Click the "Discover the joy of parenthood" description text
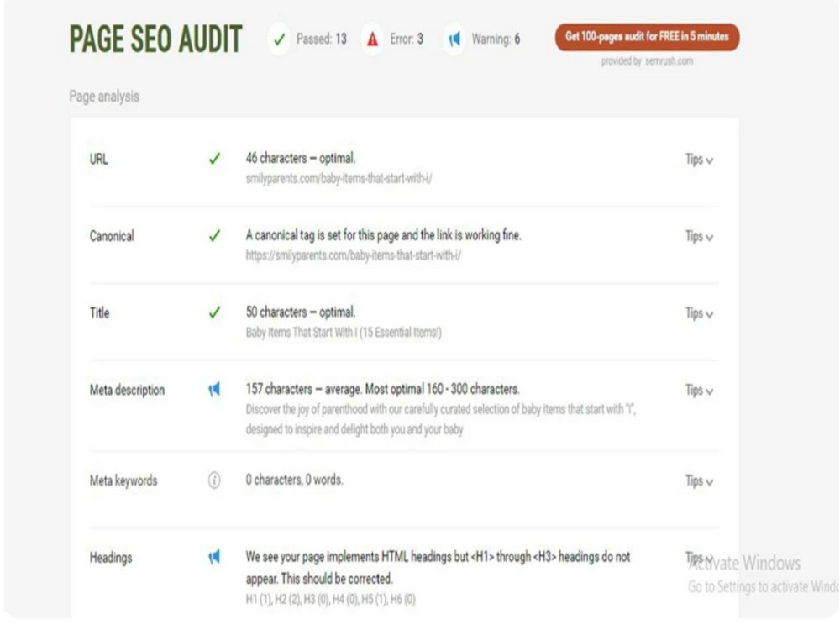840x630 pixels. pos(441,419)
